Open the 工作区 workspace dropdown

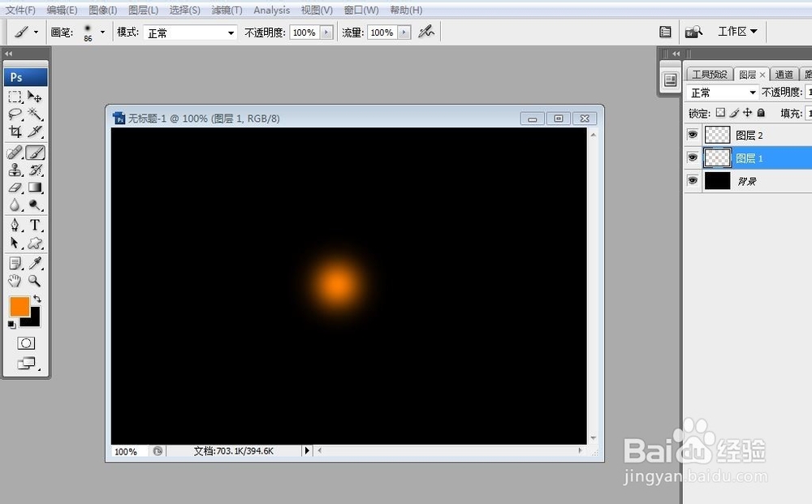tap(737, 32)
